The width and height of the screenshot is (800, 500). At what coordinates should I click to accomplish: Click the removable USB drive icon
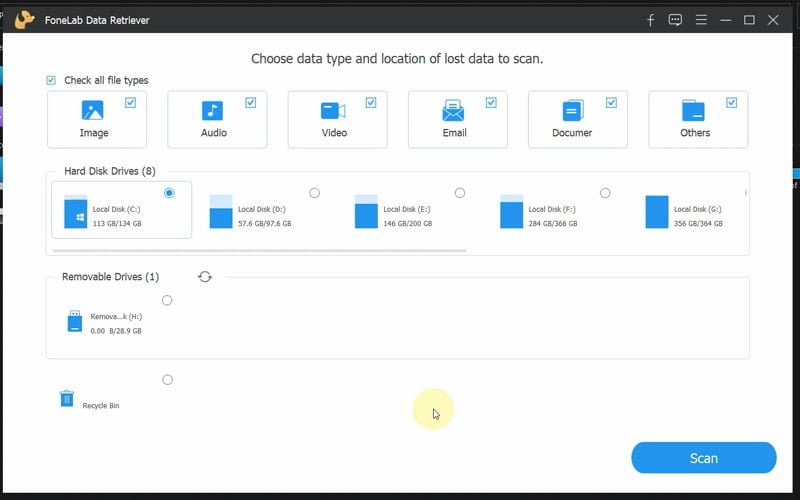(x=75, y=321)
